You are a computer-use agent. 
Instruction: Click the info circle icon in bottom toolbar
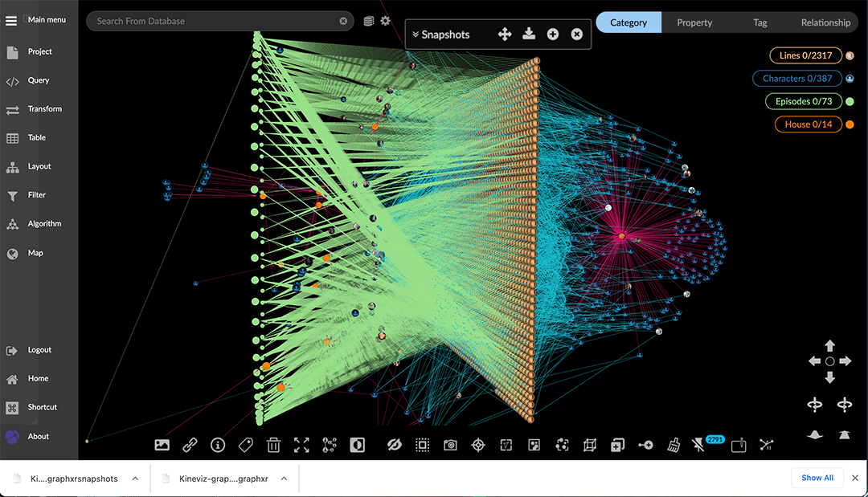(x=217, y=445)
